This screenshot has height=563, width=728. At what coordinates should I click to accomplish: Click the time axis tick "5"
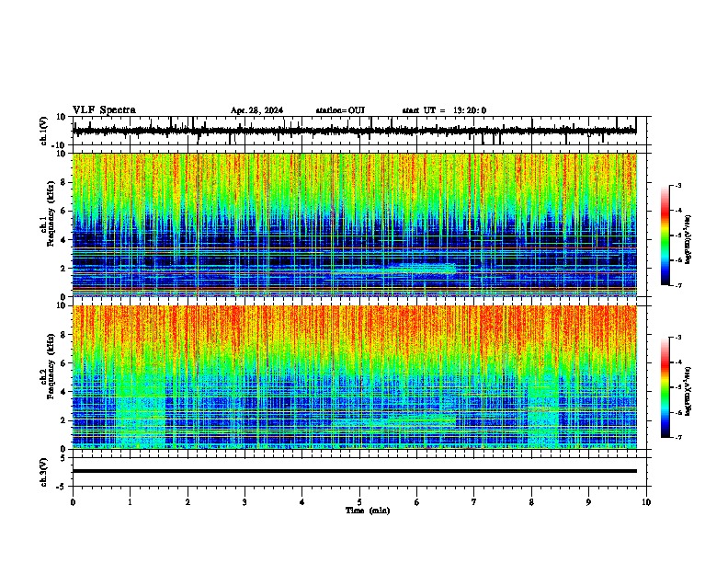[359, 502]
